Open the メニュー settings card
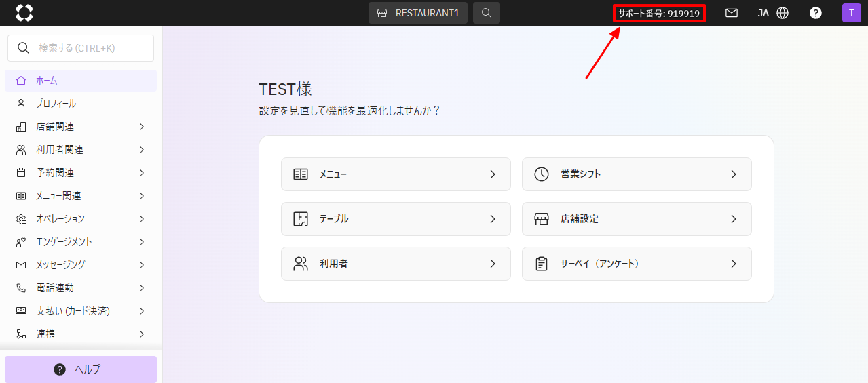Image resolution: width=868 pixels, height=383 pixels. pos(396,174)
